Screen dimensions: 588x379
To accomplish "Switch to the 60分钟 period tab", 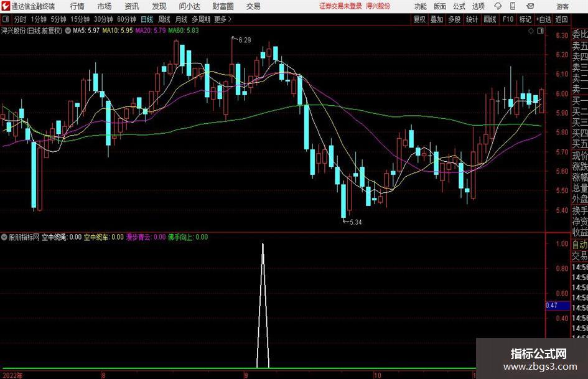I will pos(126,19).
